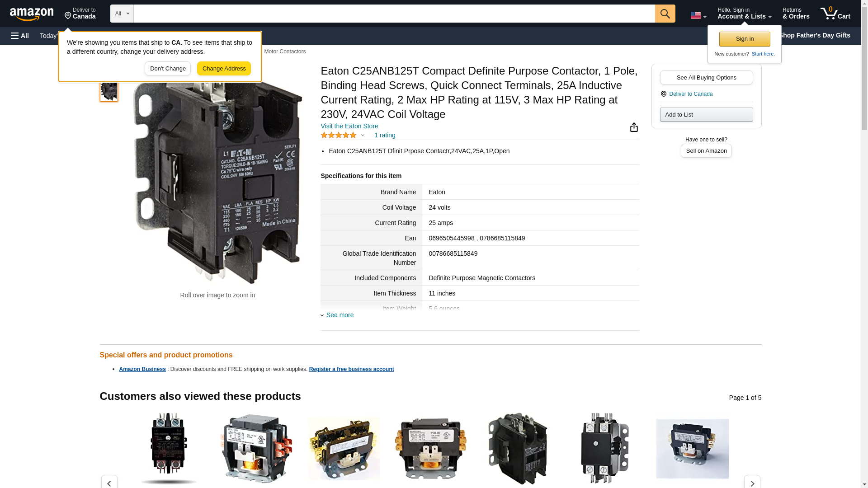
Task: Open Account & Lists menu
Action: [744, 14]
